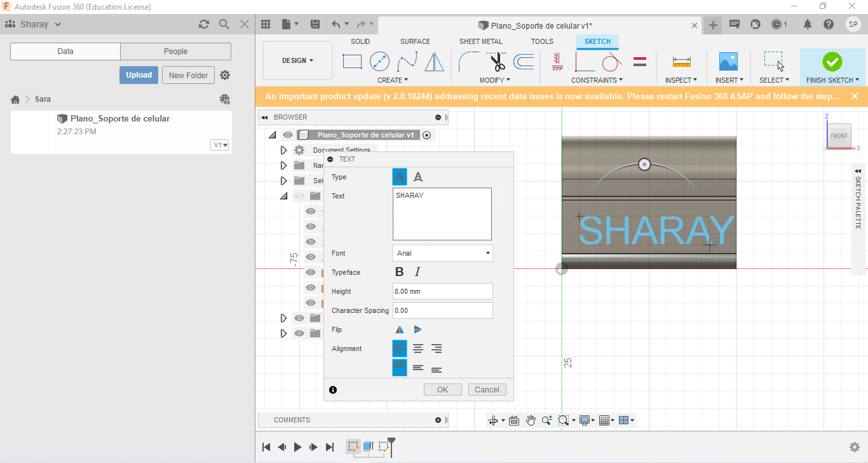The height and width of the screenshot is (463, 868).
Task: Click the green Finish Sketch checkmark
Action: (x=832, y=62)
